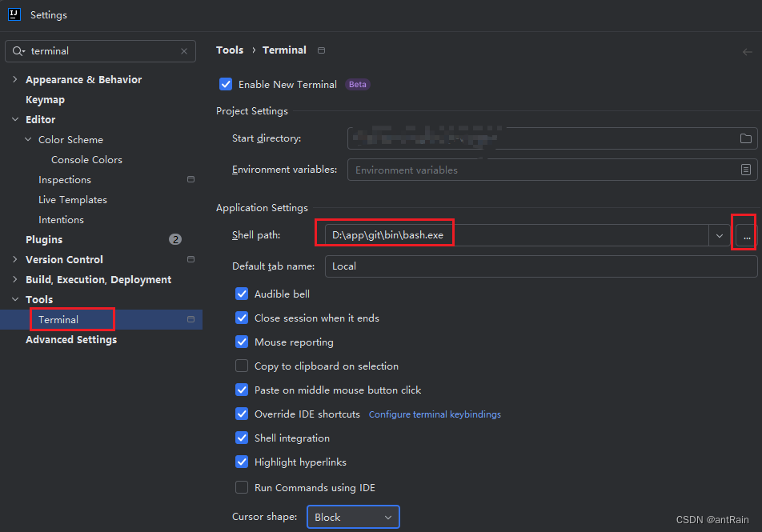
Task: Click the settings search field
Action: pyautogui.click(x=101, y=51)
